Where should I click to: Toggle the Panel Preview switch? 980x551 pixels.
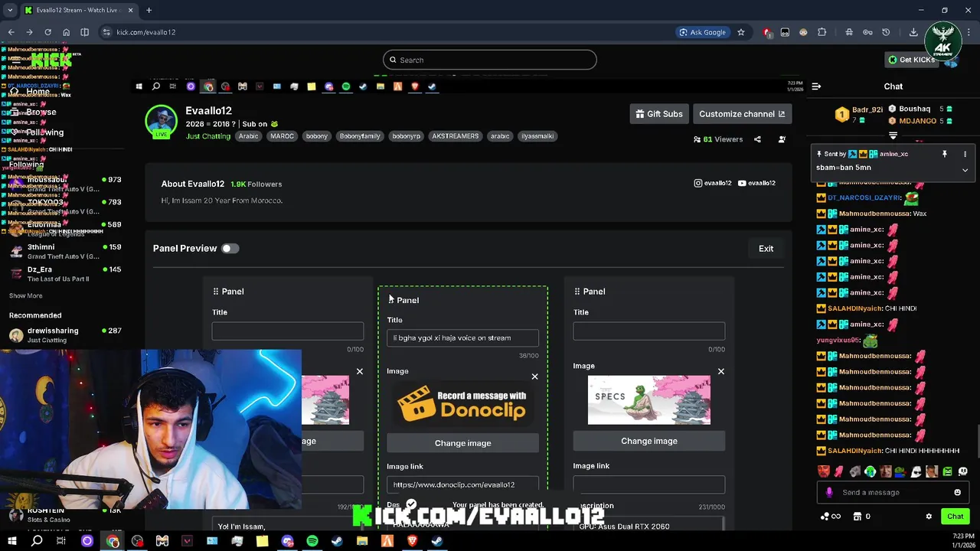[x=230, y=248]
